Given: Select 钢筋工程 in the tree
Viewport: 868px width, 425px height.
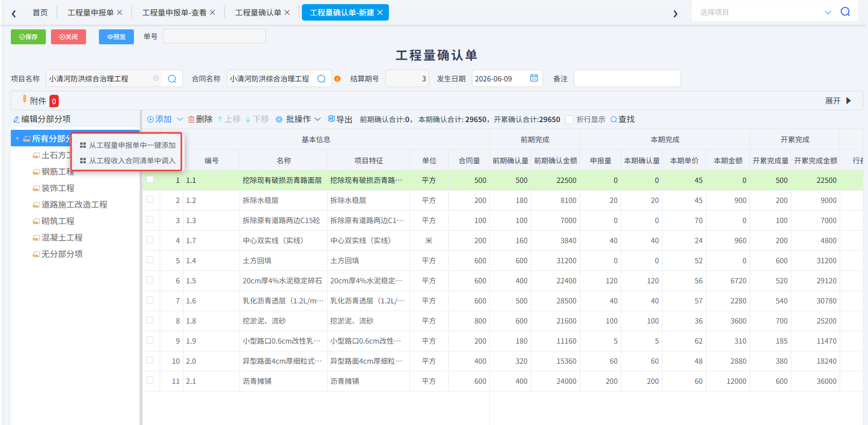Looking at the screenshot, I should pyautogui.click(x=58, y=172).
